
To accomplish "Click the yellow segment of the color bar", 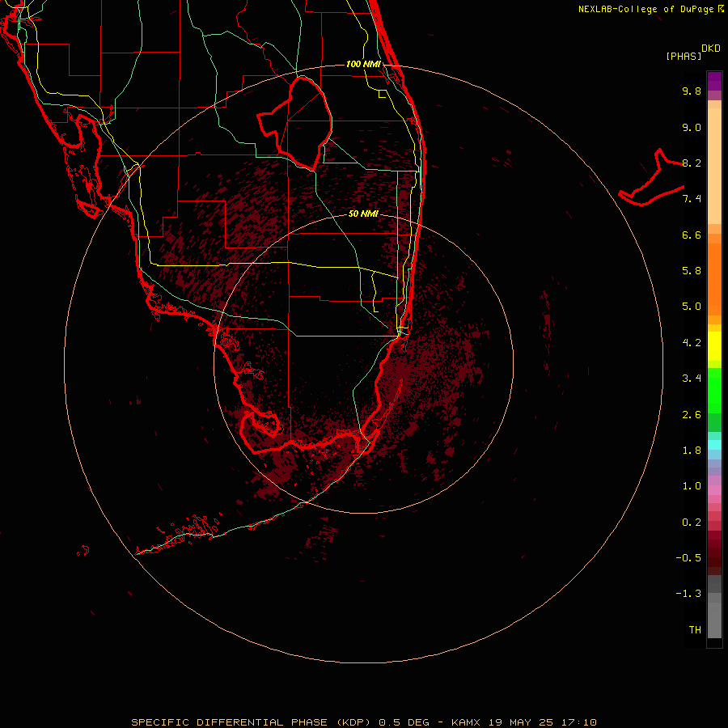I will [714, 346].
